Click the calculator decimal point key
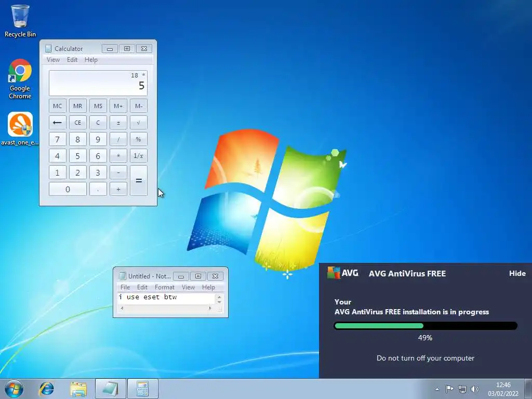Screen dimensions: 532x399 [98, 189]
